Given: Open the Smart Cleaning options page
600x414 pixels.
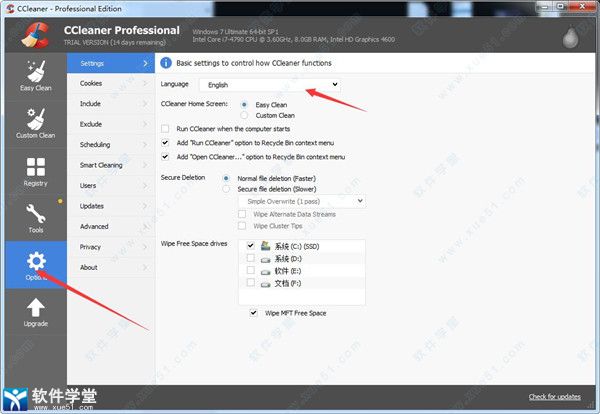Looking at the screenshot, I should tap(111, 165).
